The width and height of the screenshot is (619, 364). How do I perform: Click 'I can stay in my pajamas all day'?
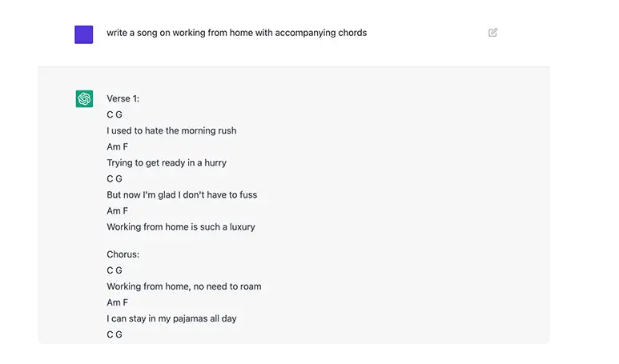click(x=171, y=318)
